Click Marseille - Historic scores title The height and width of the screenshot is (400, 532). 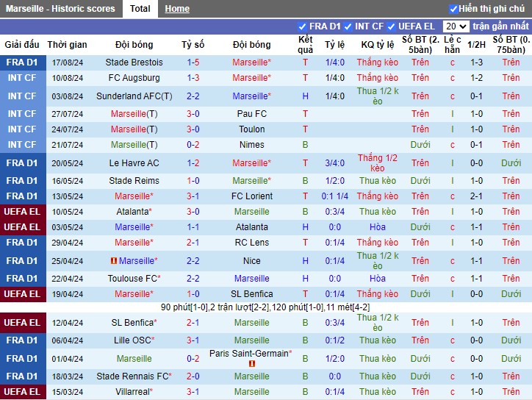[x=60, y=9]
